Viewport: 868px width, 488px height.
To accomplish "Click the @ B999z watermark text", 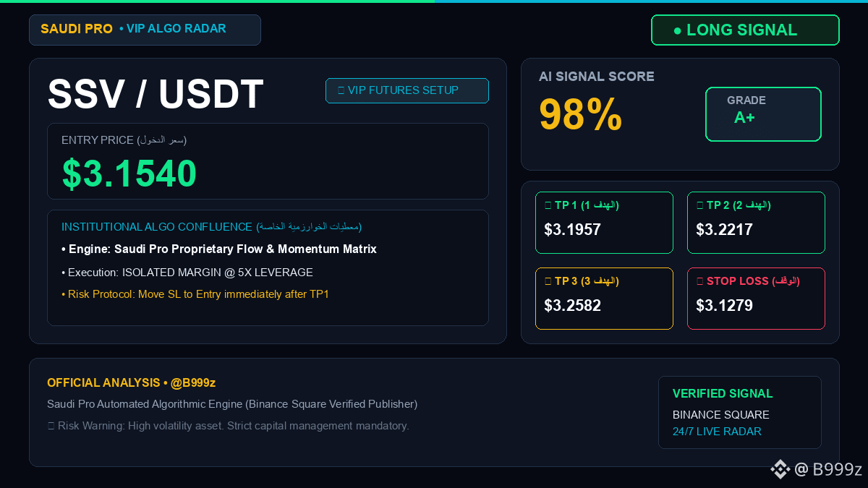I will click(828, 469).
